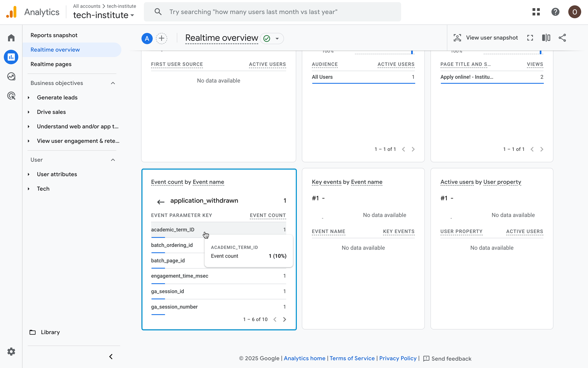This screenshot has width=588, height=368.
Task: Open the Explore icon in left rail
Action: tap(11, 76)
